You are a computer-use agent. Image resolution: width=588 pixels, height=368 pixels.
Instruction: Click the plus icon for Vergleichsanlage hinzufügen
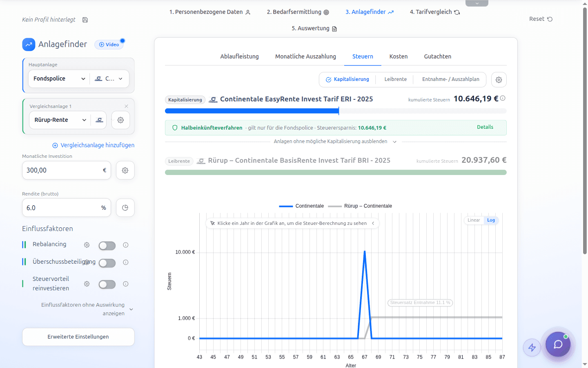(55, 146)
